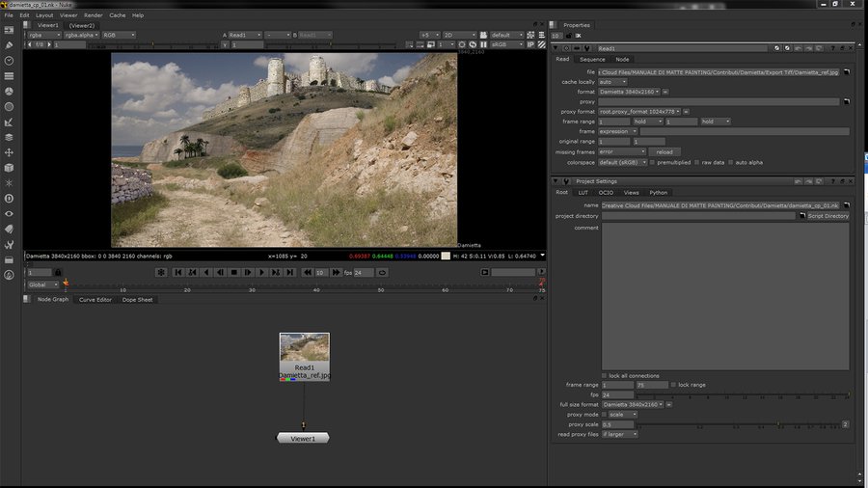Select the Read1 node thumbnail in Node Graph

click(304, 347)
